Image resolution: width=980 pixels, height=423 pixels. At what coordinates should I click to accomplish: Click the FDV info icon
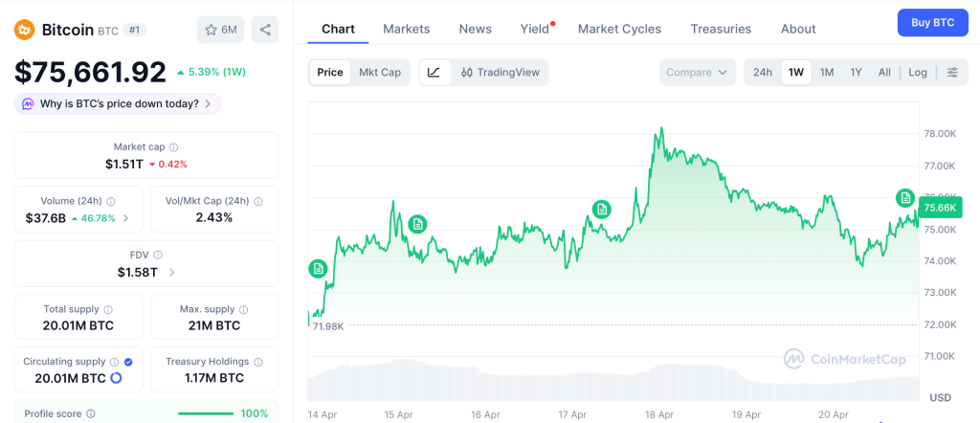pos(158,255)
